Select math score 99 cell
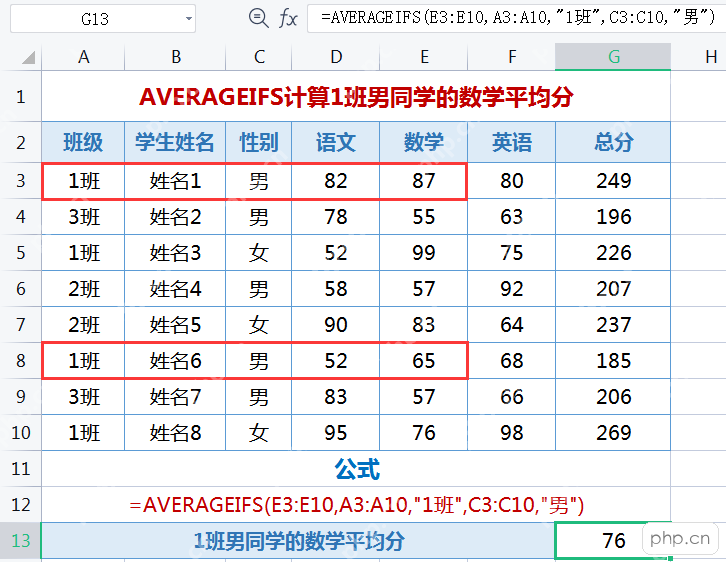This screenshot has height=562, width=726. (424, 253)
